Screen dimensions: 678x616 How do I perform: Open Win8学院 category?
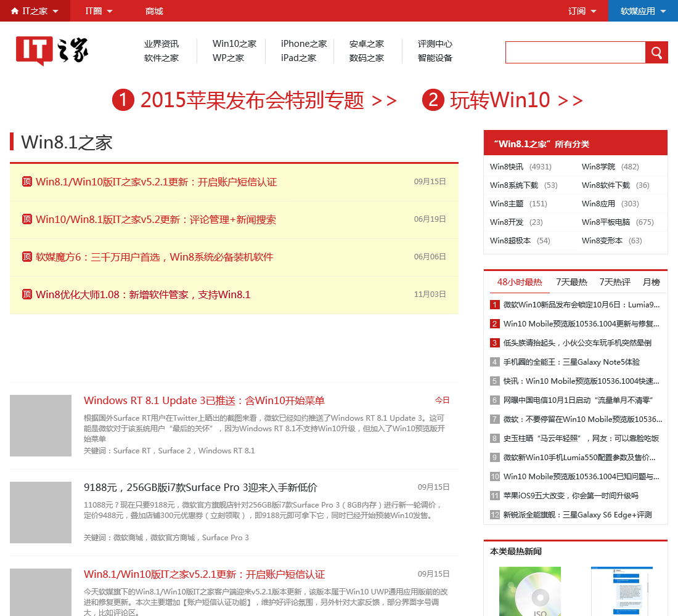(x=598, y=167)
